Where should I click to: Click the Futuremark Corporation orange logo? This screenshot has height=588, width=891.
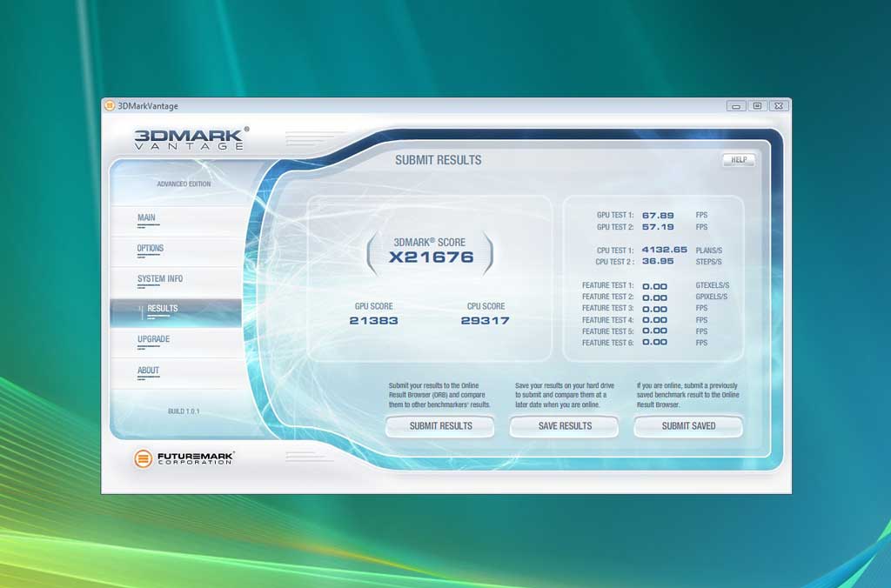(x=144, y=458)
